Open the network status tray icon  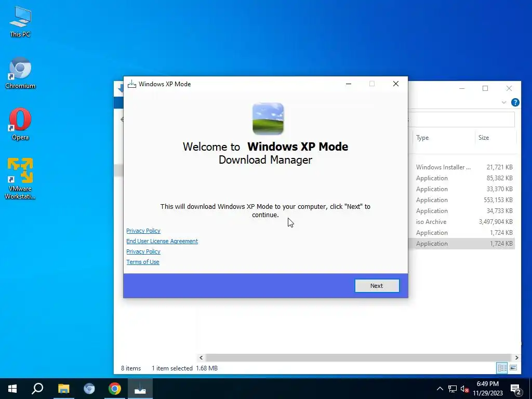(453, 389)
